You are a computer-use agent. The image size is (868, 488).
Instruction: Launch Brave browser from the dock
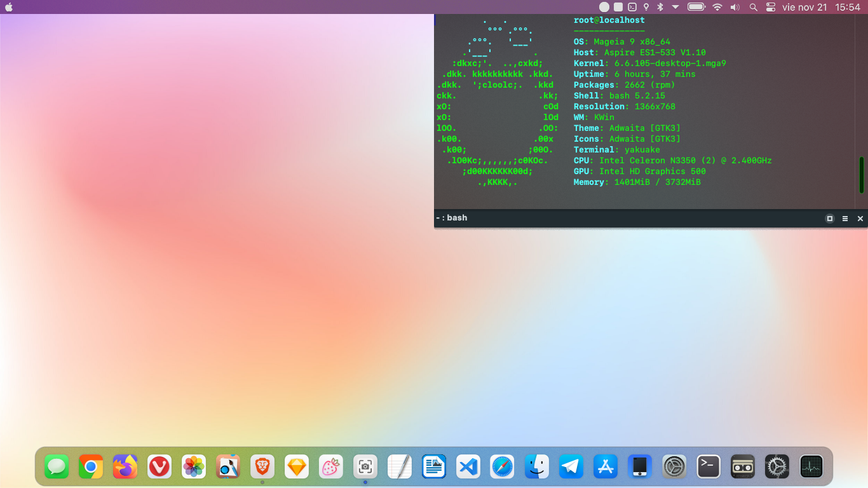pyautogui.click(x=262, y=467)
